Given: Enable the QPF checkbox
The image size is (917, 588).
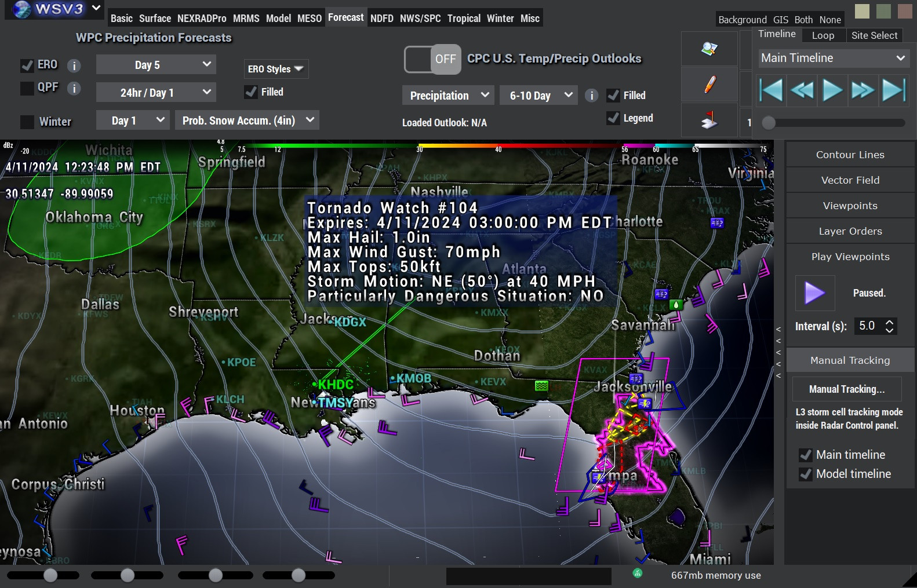Looking at the screenshot, I should pyautogui.click(x=27, y=88).
